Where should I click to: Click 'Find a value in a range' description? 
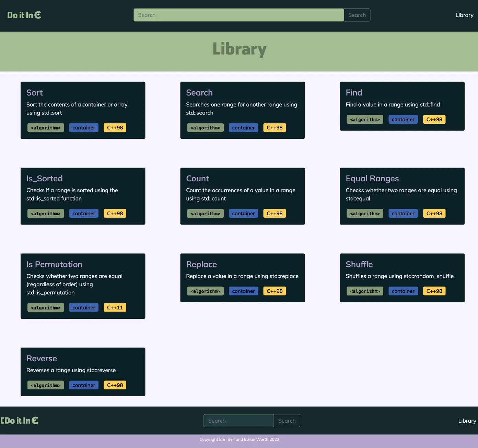[393, 105]
